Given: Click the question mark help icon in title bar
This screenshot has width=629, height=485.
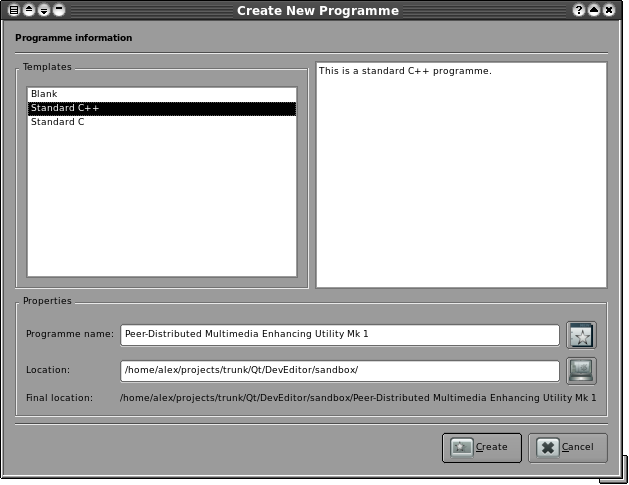Looking at the screenshot, I should tap(579, 10).
